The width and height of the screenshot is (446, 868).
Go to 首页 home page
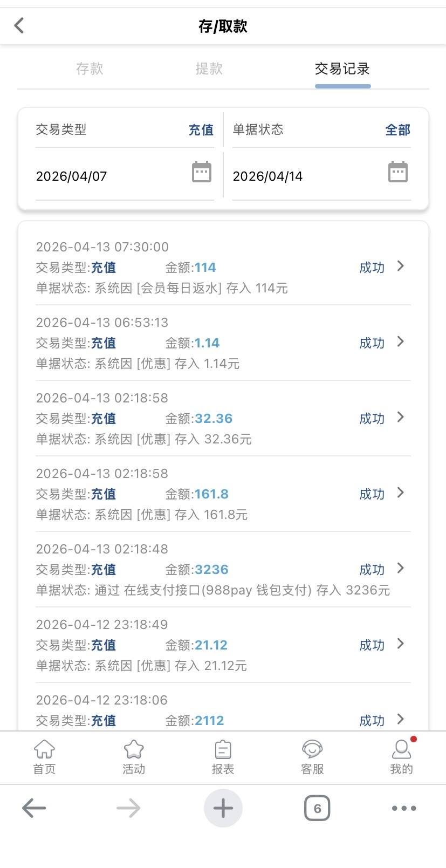pos(44,756)
